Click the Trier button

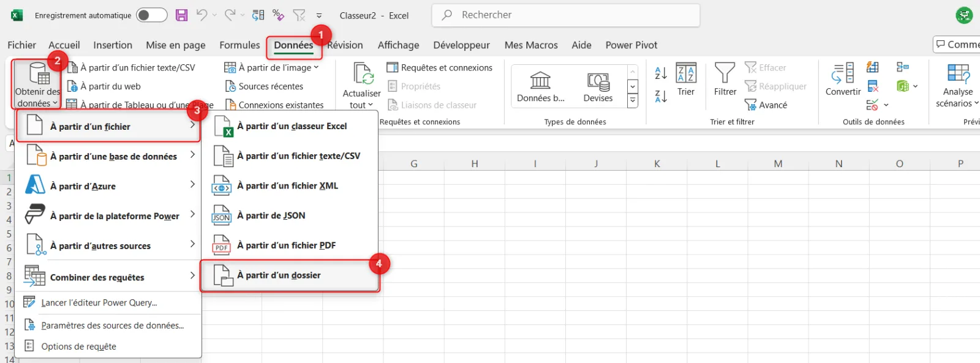click(x=686, y=80)
